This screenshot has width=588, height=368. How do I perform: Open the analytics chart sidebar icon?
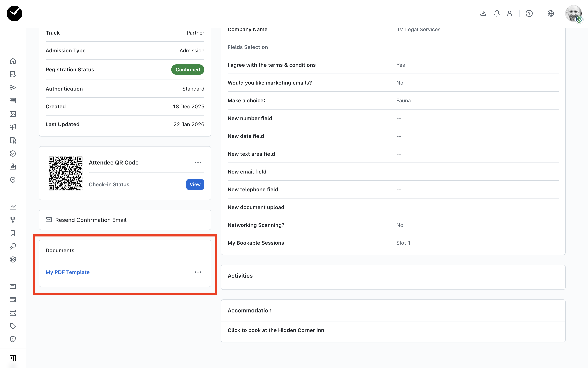tap(13, 207)
